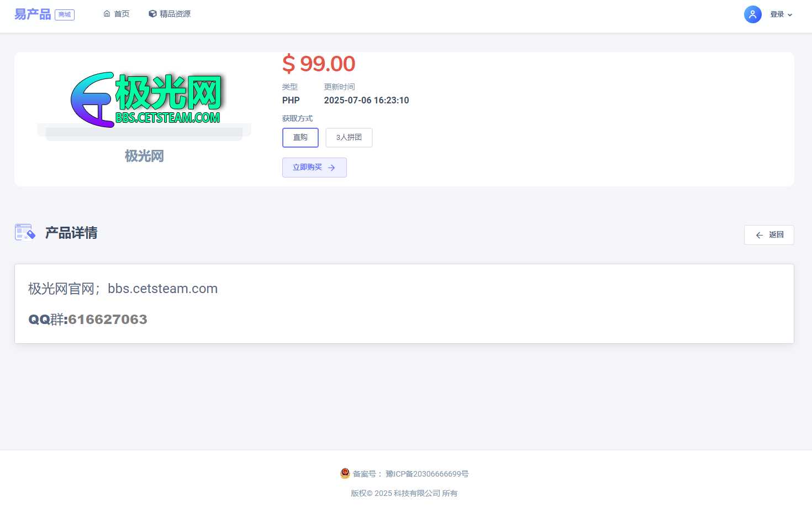Click the 商城 badge next to logo
Image resolution: width=812 pixels, height=512 pixels.
click(65, 15)
